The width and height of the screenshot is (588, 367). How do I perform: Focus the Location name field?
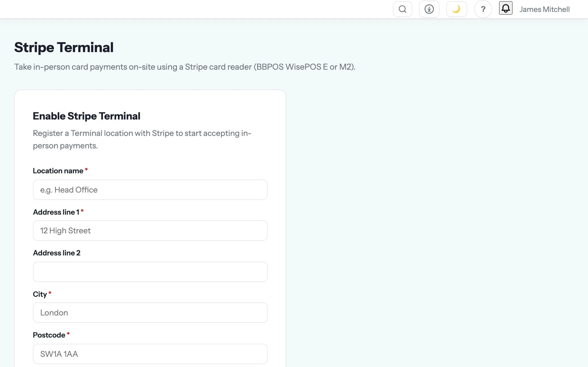coord(150,190)
